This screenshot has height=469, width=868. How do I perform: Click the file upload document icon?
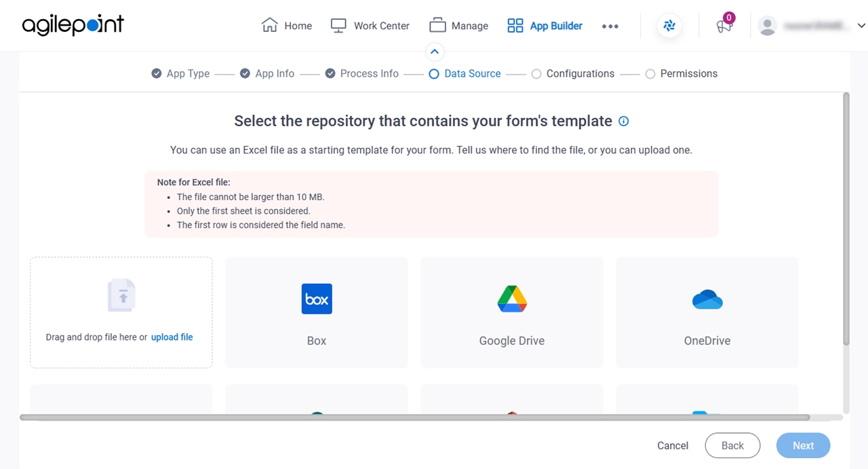tap(121, 296)
